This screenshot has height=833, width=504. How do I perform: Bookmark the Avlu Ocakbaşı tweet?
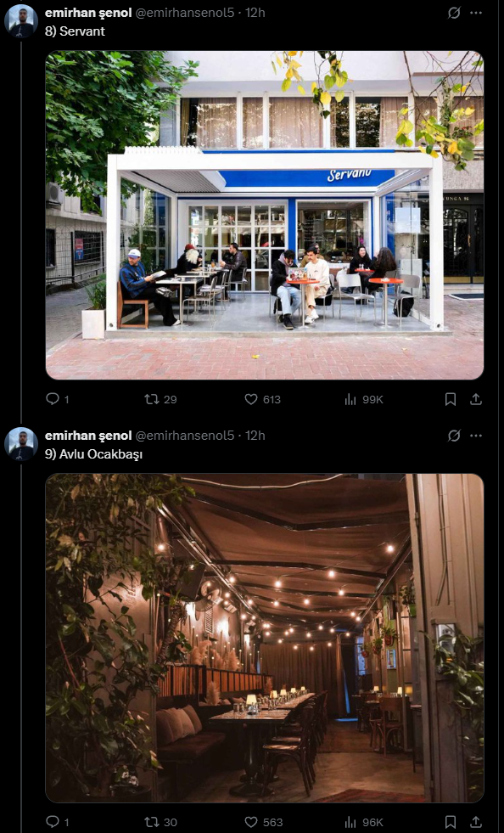pyautogui.click(x=451, y=822)
